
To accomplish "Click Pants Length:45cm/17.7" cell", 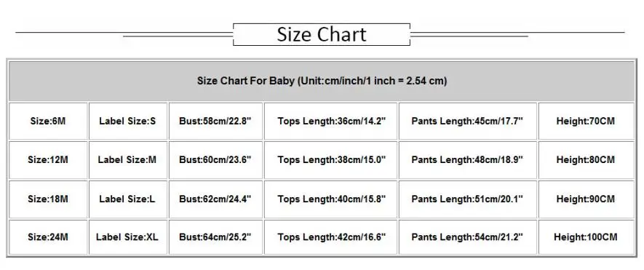I will click(468, 122).
